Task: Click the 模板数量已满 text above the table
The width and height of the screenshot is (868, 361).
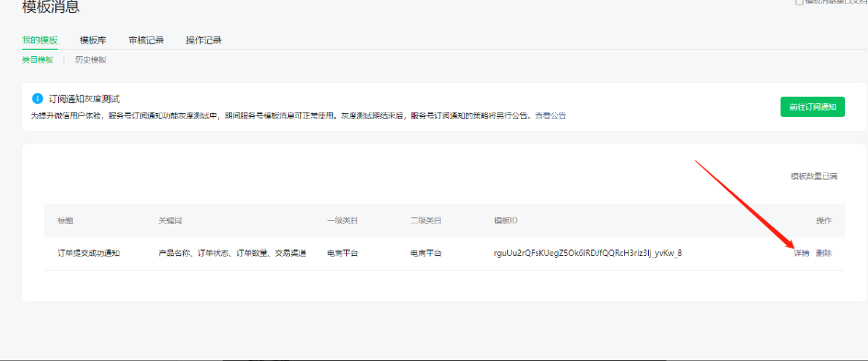Action: pyautogui.click(x=814, y=177)
